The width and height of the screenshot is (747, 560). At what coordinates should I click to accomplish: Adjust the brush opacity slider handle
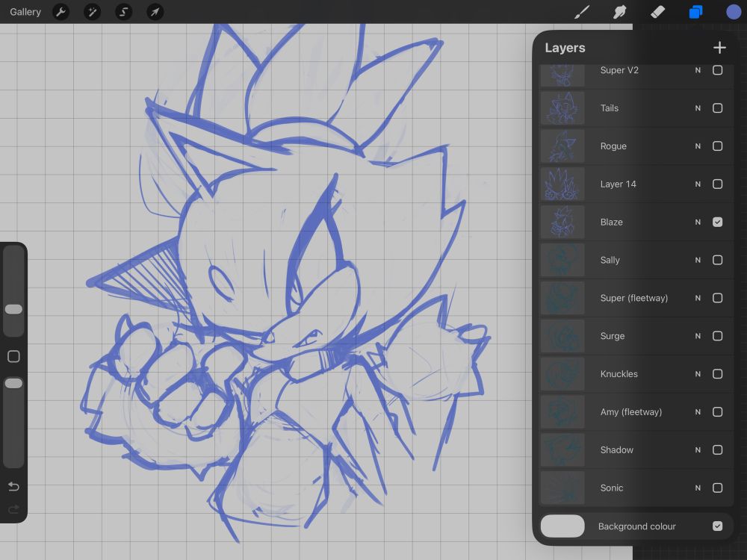click(x=13, y=383)
